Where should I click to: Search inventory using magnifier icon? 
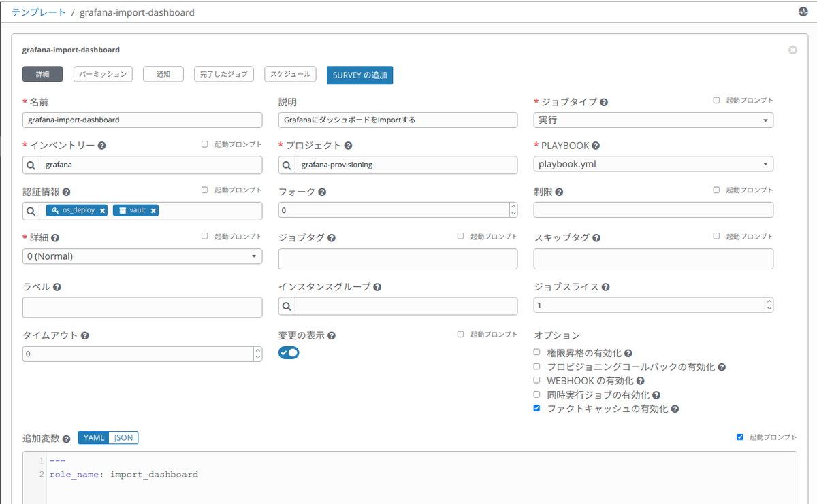(x=31, y=165)
